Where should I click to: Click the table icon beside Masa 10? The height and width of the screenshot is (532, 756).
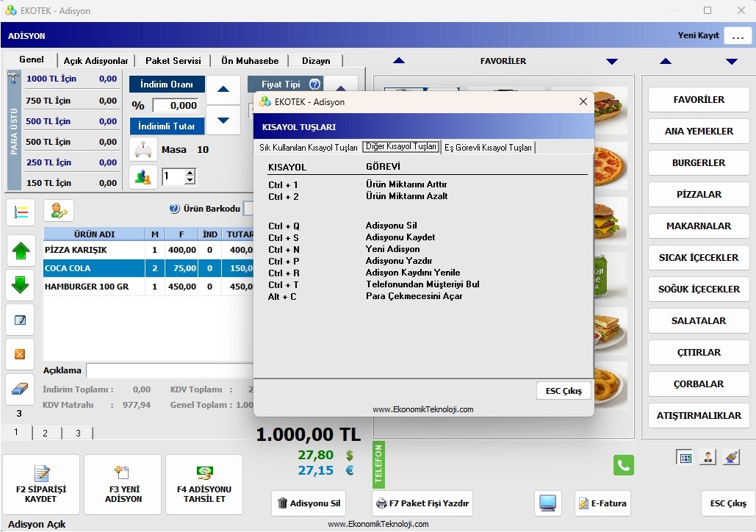coord(143,149)
